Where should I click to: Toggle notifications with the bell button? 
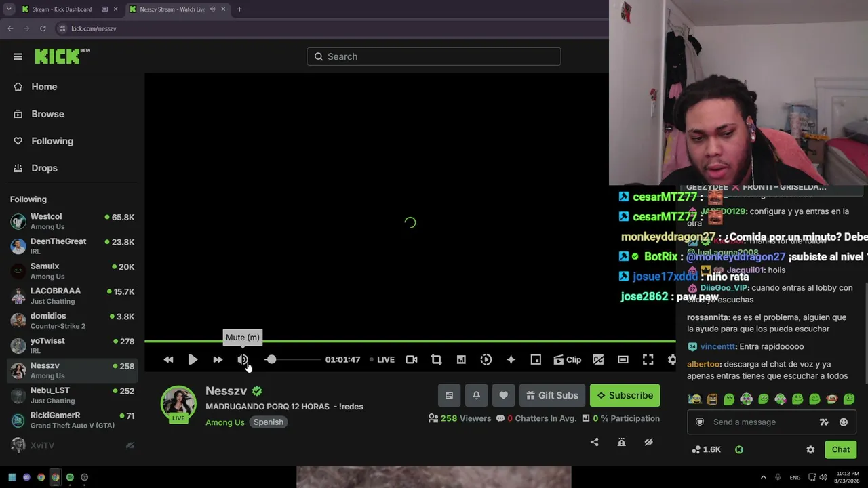tap(476, 395)
